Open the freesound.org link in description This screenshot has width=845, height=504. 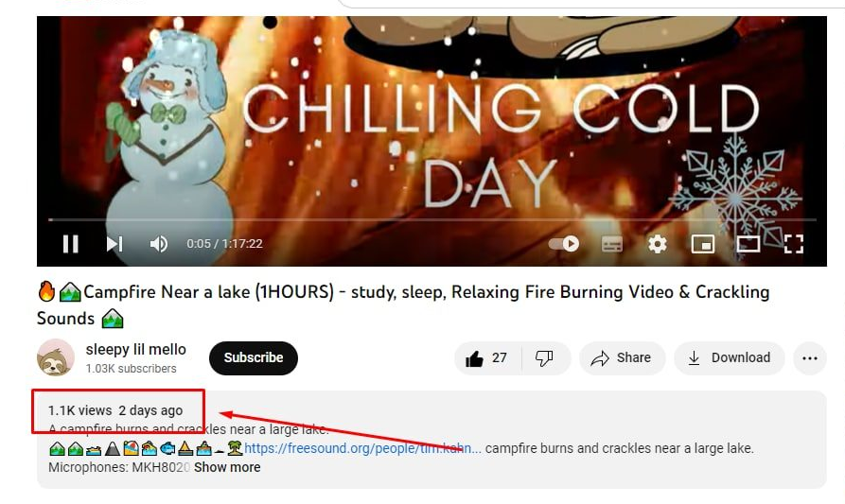tap(362, 448)
